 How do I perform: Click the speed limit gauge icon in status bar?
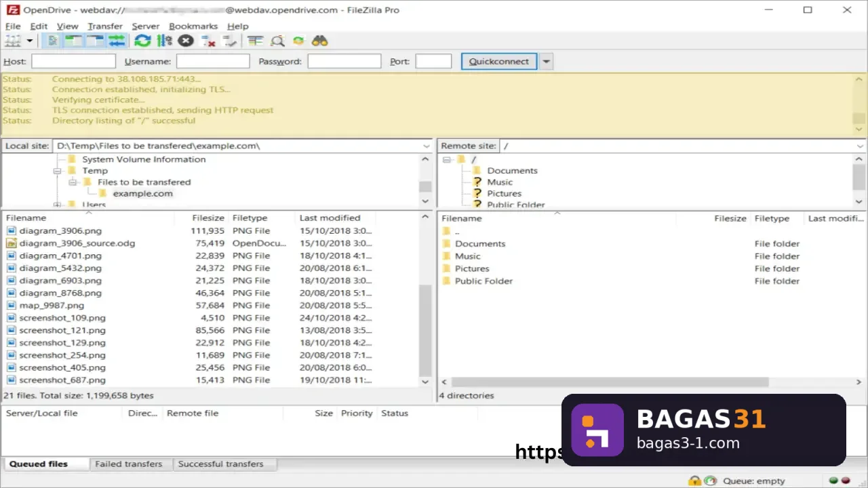click(x=710, y=481)
